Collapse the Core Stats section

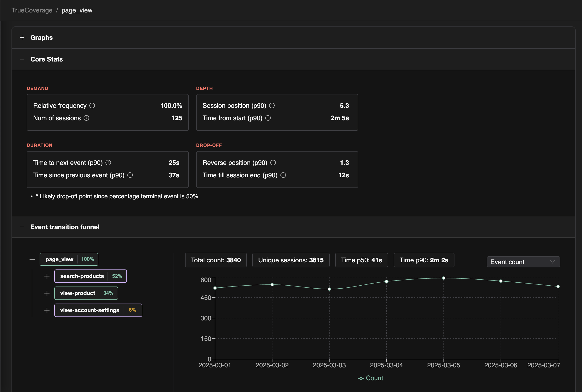[22, 59]
